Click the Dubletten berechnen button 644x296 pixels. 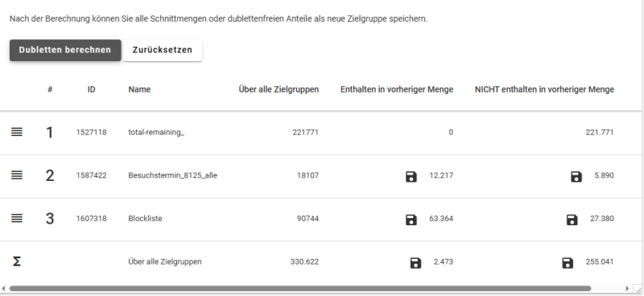(65, 50)
